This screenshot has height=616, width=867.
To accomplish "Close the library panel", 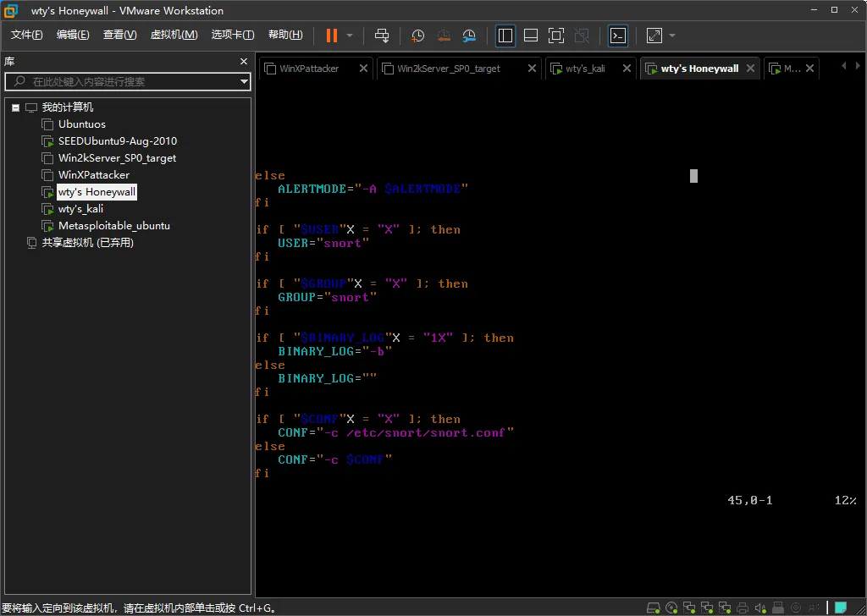I will point(244,62).
